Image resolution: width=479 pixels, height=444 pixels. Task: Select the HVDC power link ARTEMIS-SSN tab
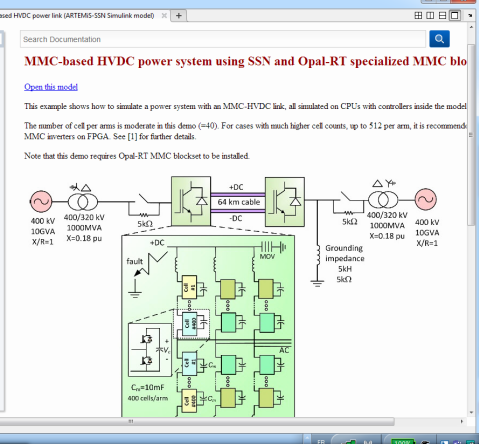(x=77, y=16)
